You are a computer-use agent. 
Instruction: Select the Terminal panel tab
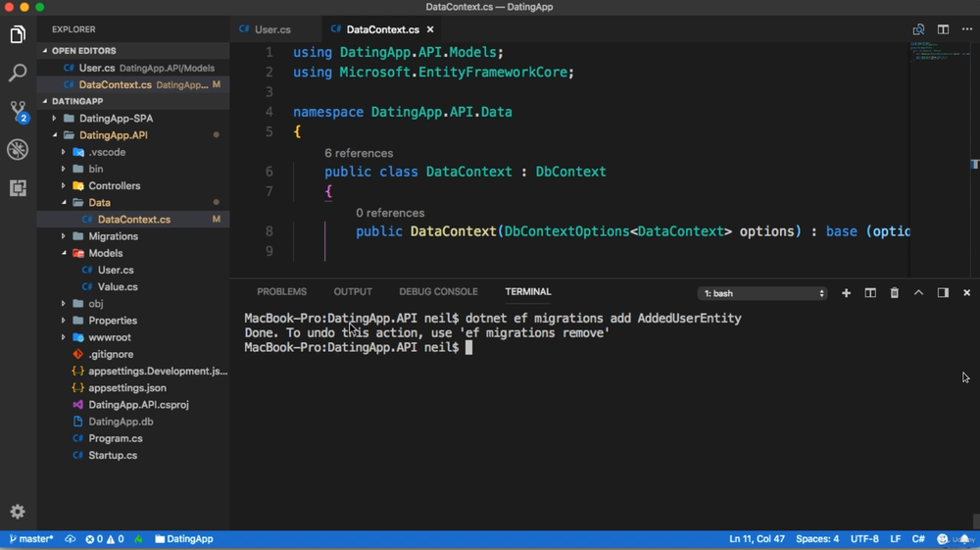528,292
